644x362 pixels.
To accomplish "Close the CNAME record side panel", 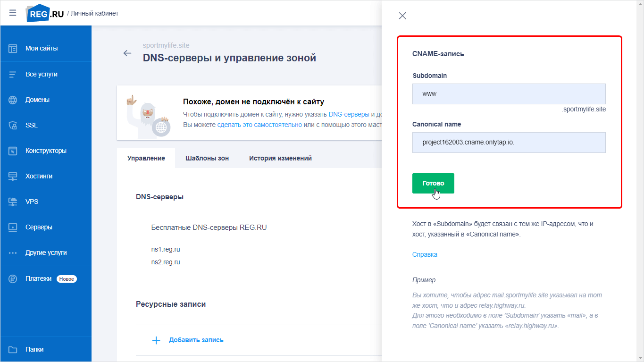I will (x=402, y=16).
